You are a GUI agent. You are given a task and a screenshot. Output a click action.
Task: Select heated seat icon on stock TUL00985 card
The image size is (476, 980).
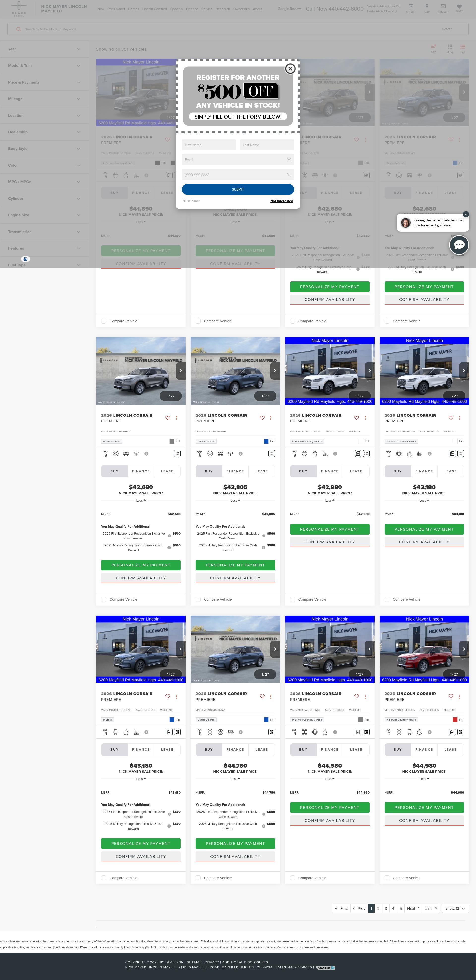pos(325,453)
